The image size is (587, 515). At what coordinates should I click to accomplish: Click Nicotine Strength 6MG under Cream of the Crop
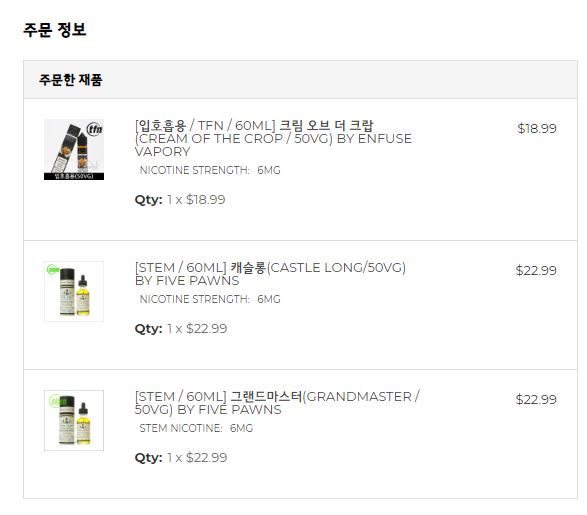210,170
